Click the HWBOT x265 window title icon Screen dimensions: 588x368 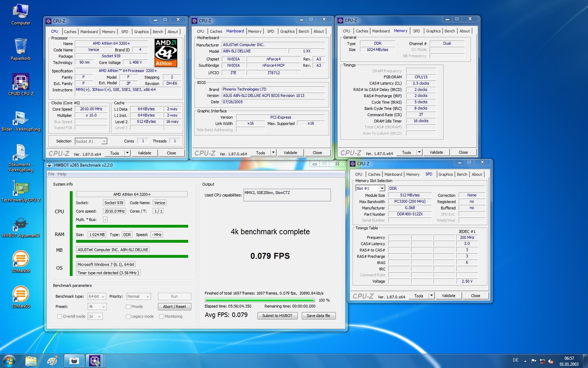click(x=50, y=165)
